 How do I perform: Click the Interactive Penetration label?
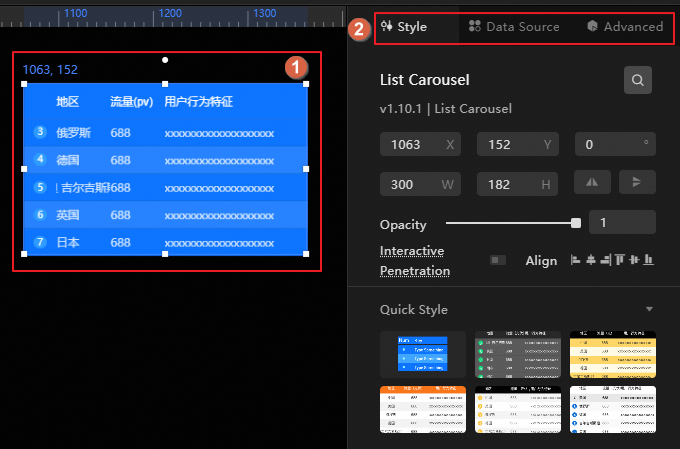coord(415,261)
